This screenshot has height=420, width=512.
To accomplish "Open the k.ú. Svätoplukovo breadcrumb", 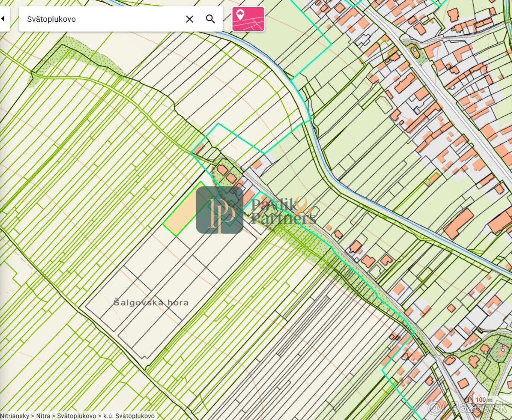I will pos(128,415).
